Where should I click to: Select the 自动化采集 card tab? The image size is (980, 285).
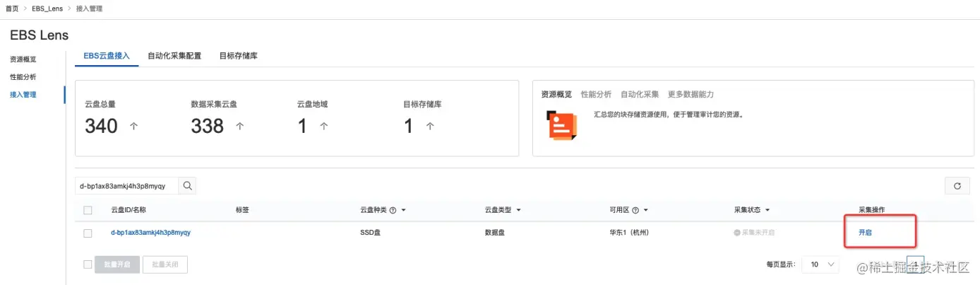coord(640,94)
